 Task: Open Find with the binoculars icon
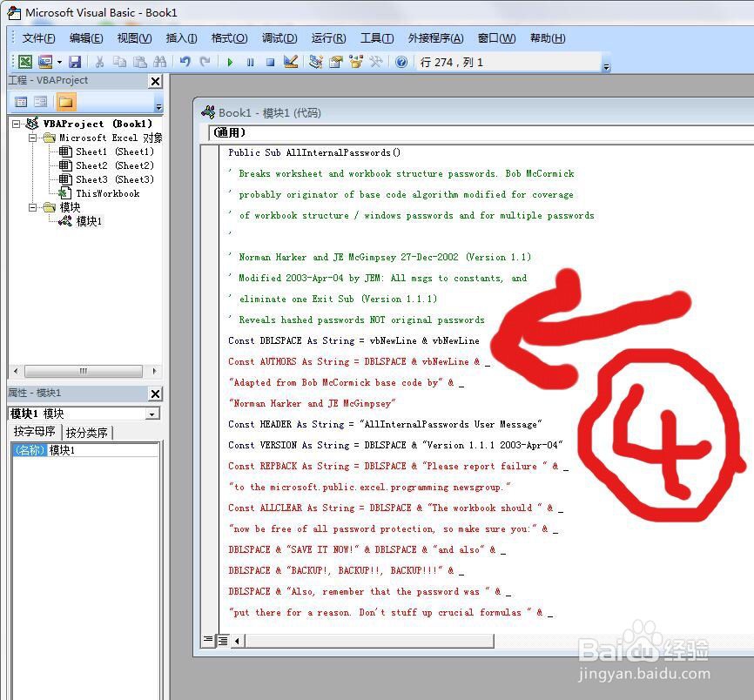coord(159,62)
